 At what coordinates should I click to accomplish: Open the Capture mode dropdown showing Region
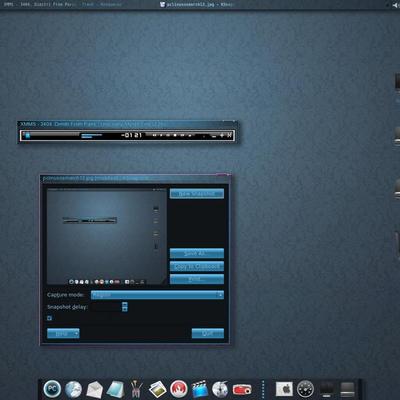point(157,295)
